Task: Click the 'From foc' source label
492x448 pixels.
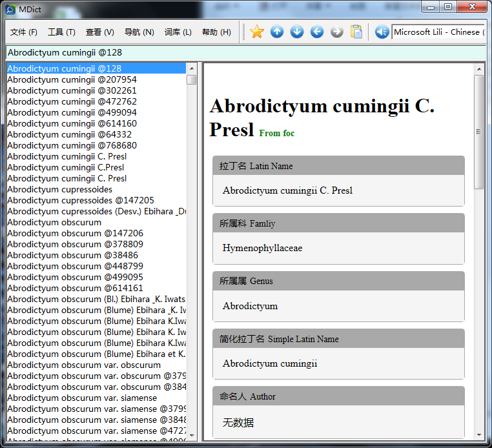Action: 276,133
